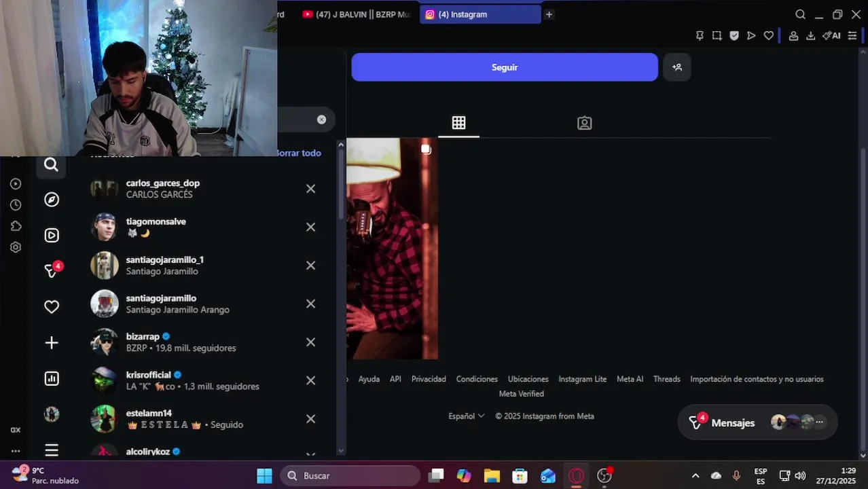Remove carlos_garces_dop from recent searches
The width and height of the screenshot is (868, 489).
coord(310,189)
